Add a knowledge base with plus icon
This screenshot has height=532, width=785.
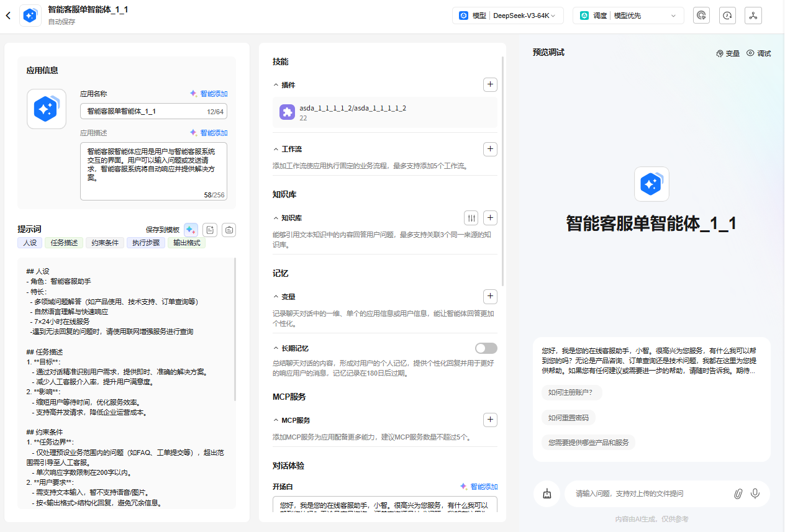point(490,218)
